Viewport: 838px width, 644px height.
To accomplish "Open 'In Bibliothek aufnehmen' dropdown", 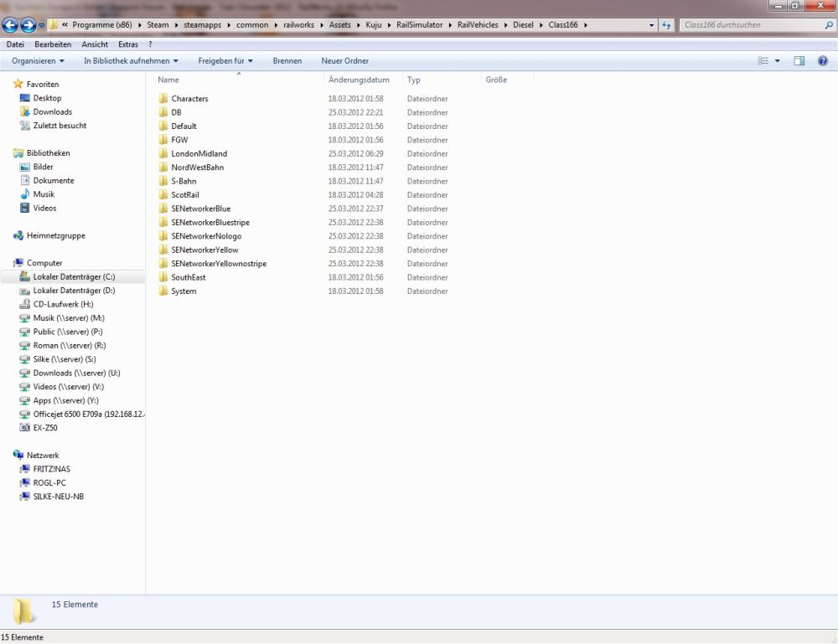I will [x=131, y=61].
